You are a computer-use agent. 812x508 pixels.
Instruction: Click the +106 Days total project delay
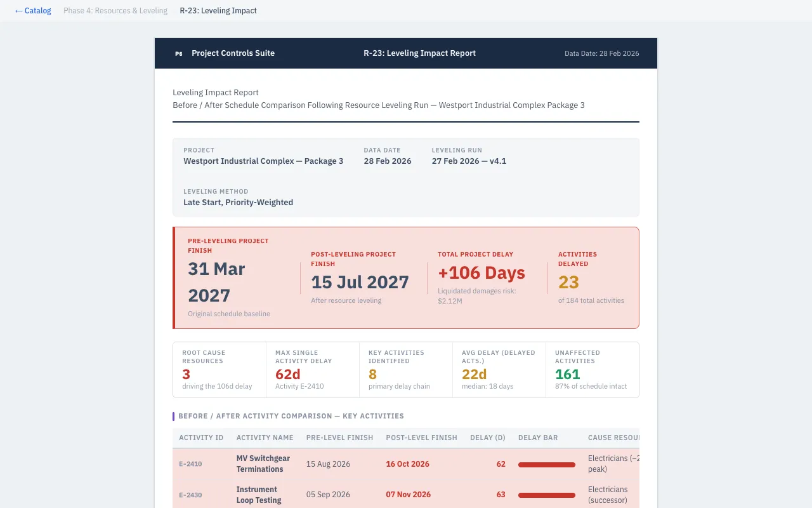tap(481, 273)
